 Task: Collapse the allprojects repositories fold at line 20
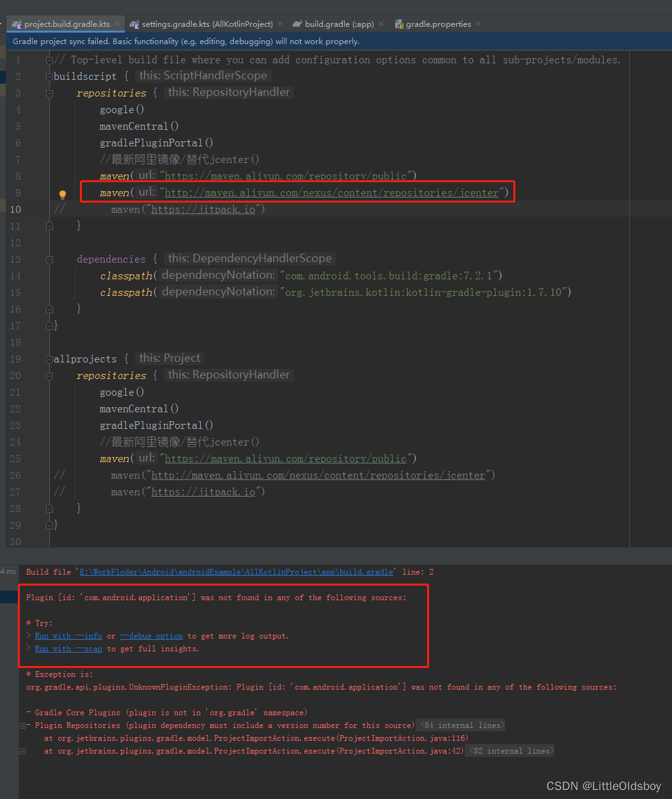49,376
